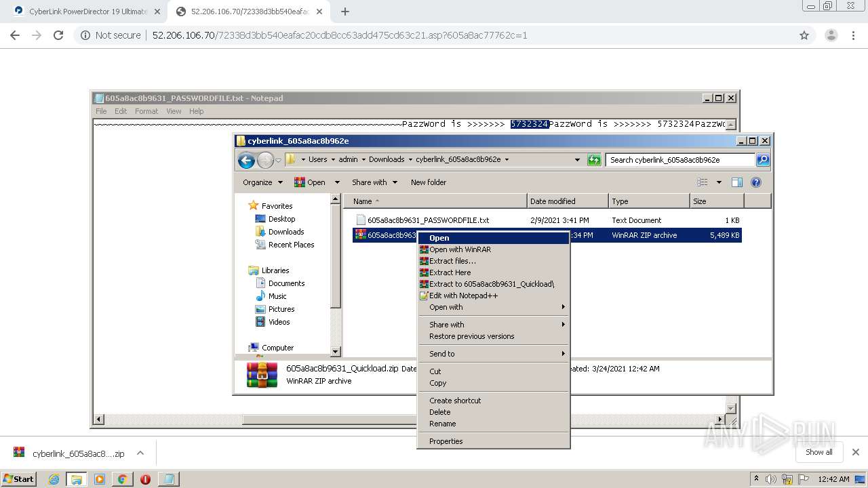This screenshot has width=868, height=488.
Task: Click New folder in the Explorer toolbar
Action: click(x=429, y=182)
